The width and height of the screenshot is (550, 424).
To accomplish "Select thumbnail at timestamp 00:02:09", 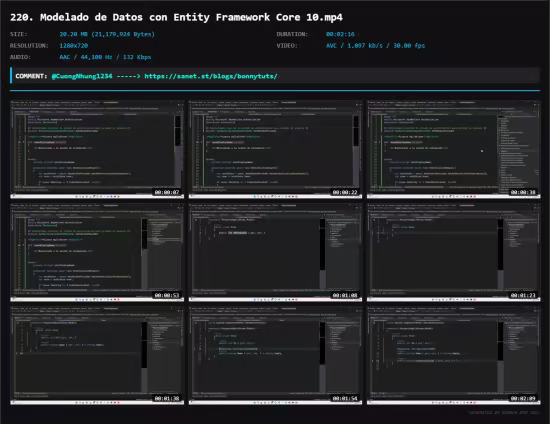I will [454, 356].
